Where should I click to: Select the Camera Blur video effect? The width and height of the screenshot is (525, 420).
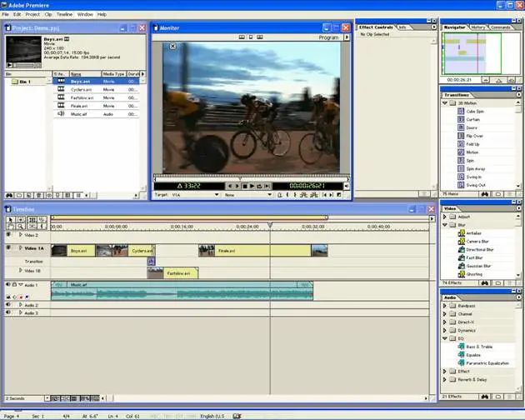477,242
